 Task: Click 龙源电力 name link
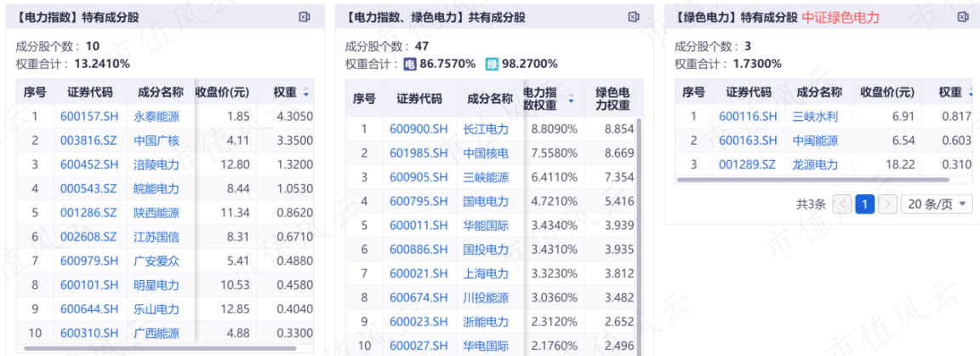815,164
